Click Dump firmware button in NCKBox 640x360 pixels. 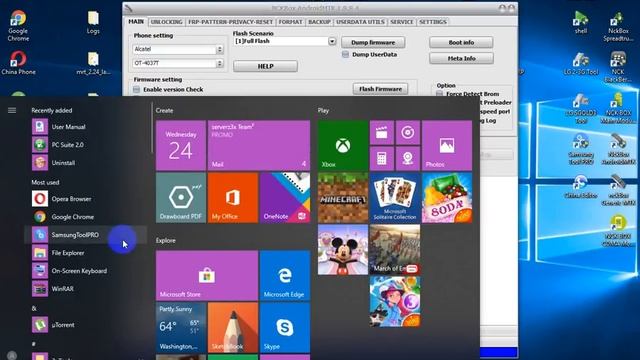[373, 42]
